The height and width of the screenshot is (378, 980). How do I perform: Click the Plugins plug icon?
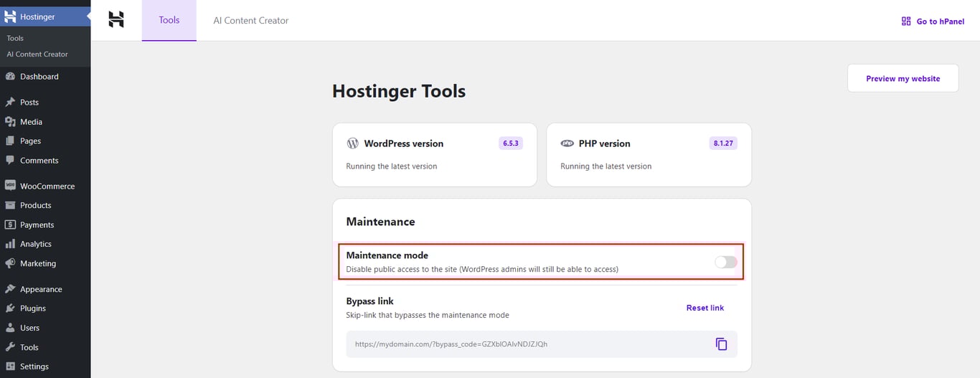coord(10,308)
